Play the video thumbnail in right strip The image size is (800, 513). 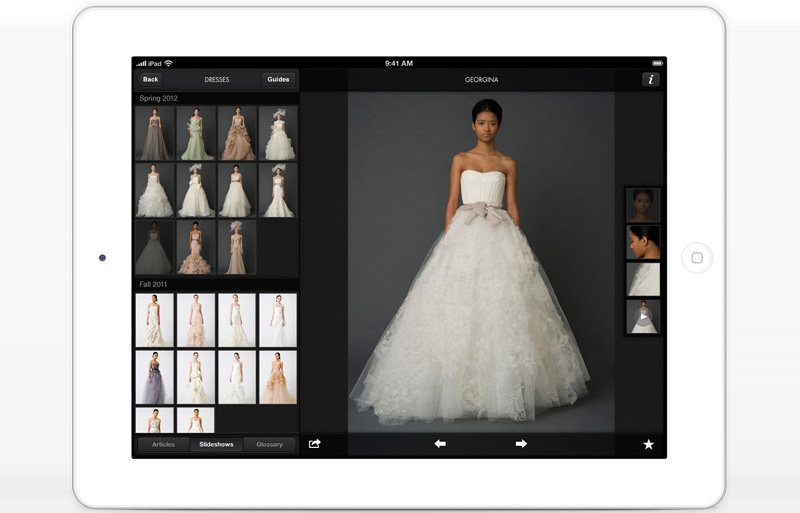coord(642,317)
